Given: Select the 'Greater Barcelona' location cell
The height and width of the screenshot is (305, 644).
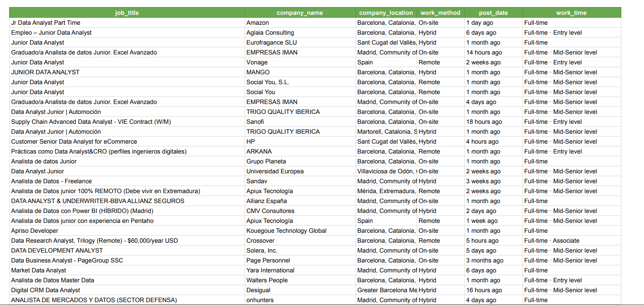Looking at the screenshot, I should pyautogui.click(x=386, y=290).
